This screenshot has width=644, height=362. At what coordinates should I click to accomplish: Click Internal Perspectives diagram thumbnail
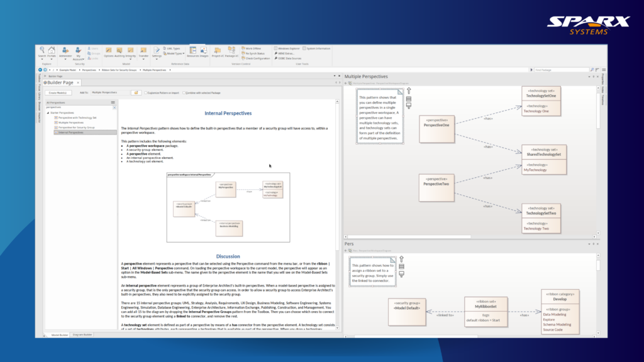click(228, 207)
